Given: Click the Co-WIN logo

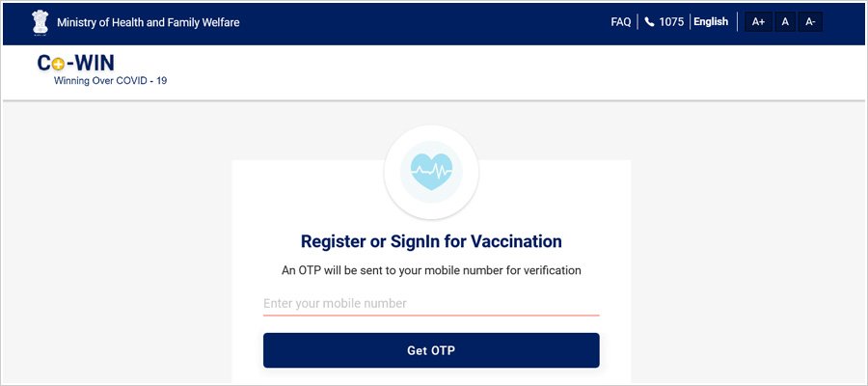Looking at the screenshot, I should tap(76, 63).
